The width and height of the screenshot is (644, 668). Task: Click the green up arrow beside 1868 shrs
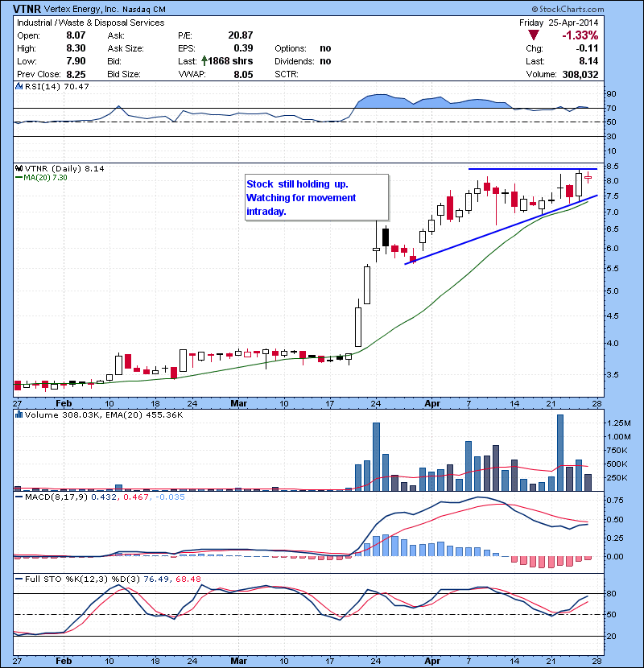pyautogui.click(x=204, y=61)
